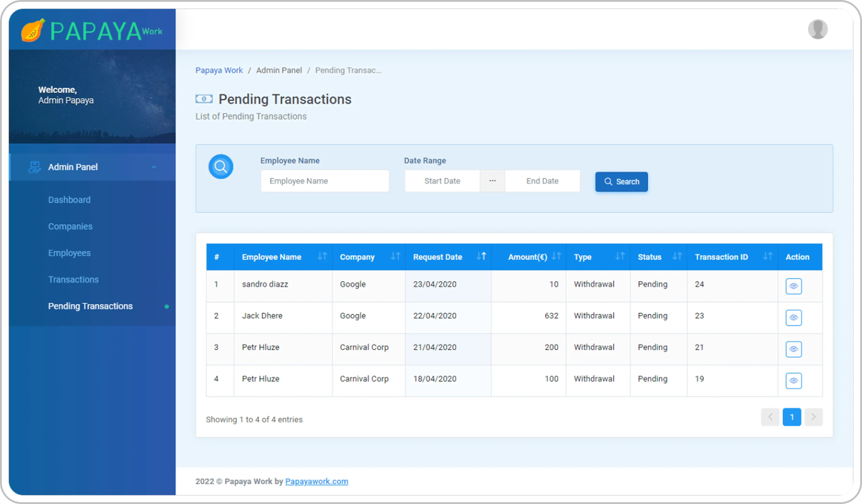Image resolution: width=862 pixels, height=504 pixels.
Task: Sort the table by Amount column
Action: tap(556, 256)
